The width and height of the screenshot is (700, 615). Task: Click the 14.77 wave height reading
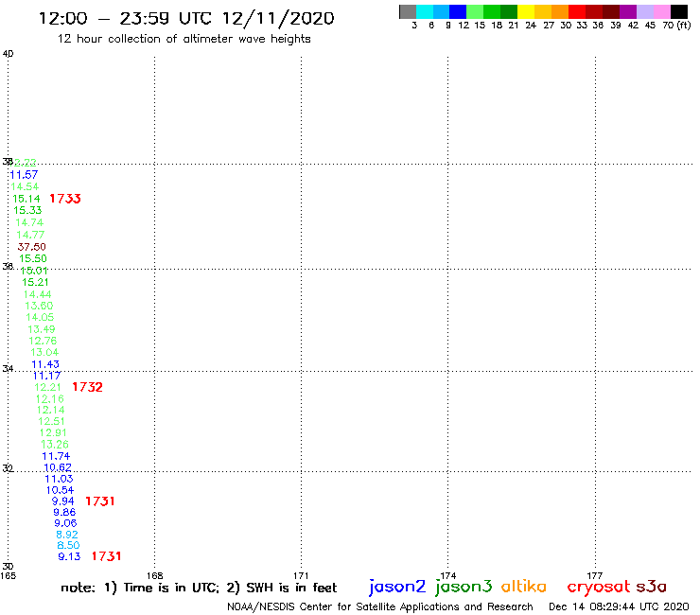point(30,235)
